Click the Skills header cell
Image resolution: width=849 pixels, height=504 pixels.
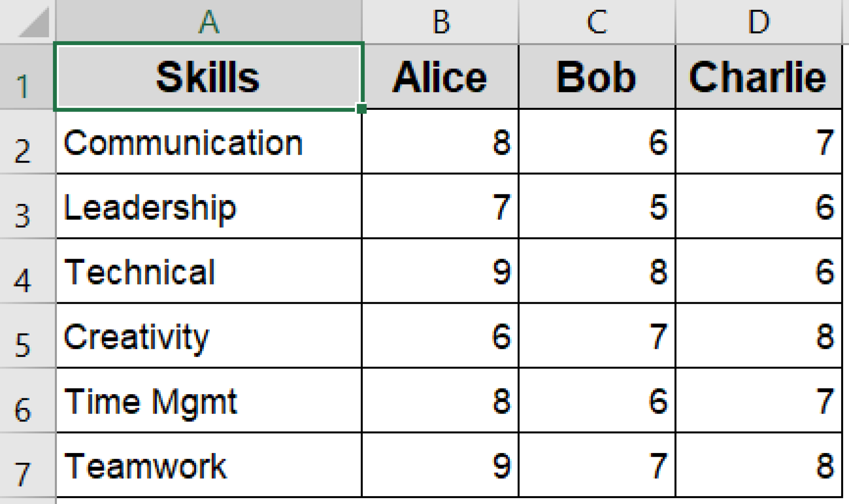pyautogui.click(x=207, y=77)
